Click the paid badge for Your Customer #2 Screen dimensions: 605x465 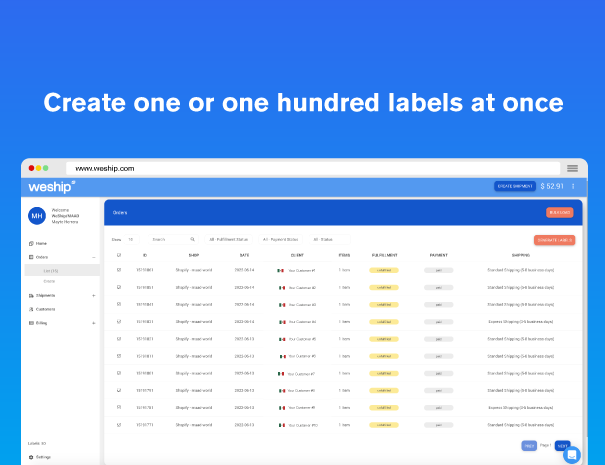click(439, 287)
